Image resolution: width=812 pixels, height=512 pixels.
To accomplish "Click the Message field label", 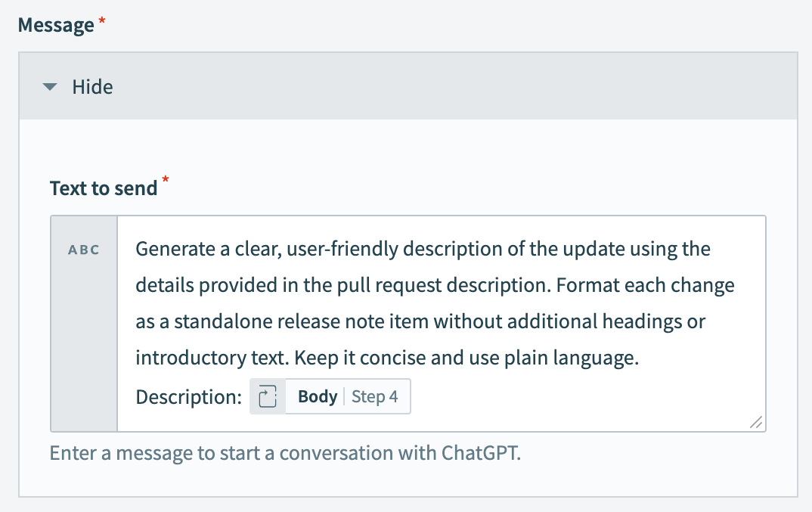I will point(55,25).
